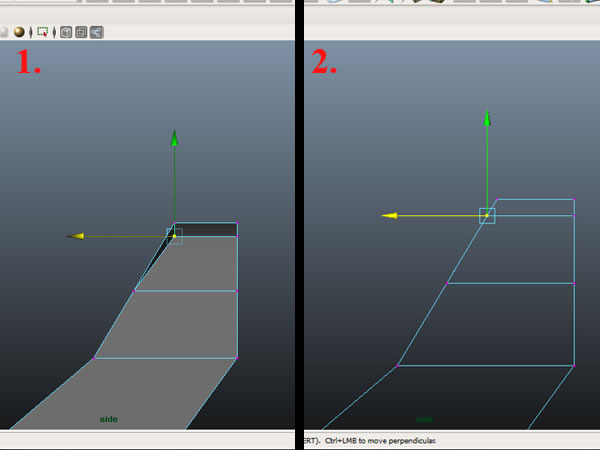600x450 pixels.
Task: Toggle the X-Ray joints icon
Action: coord(96,32)
